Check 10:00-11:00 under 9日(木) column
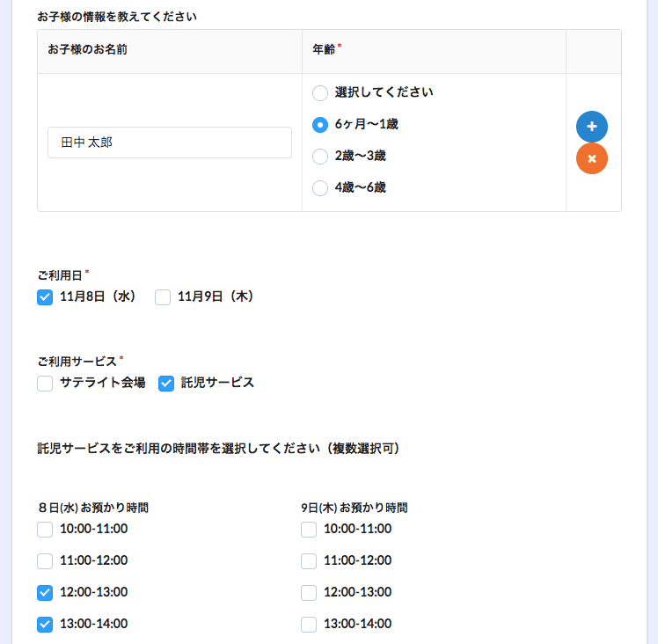This screenshot has width=658, height=644. tap(309, 530)
